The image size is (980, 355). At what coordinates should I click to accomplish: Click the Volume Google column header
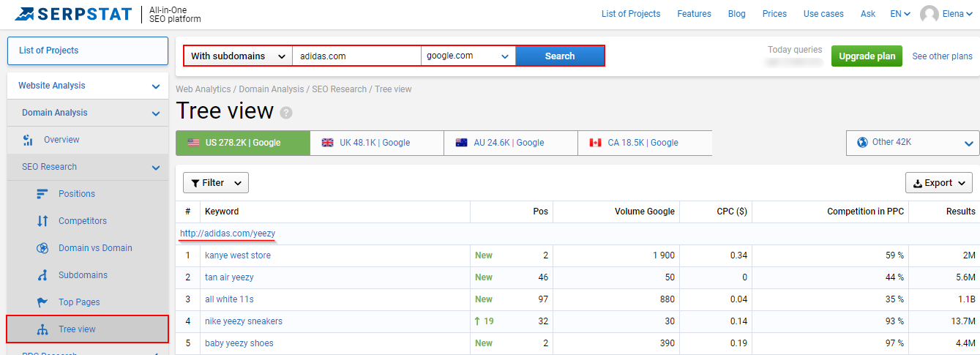(645, 212)
